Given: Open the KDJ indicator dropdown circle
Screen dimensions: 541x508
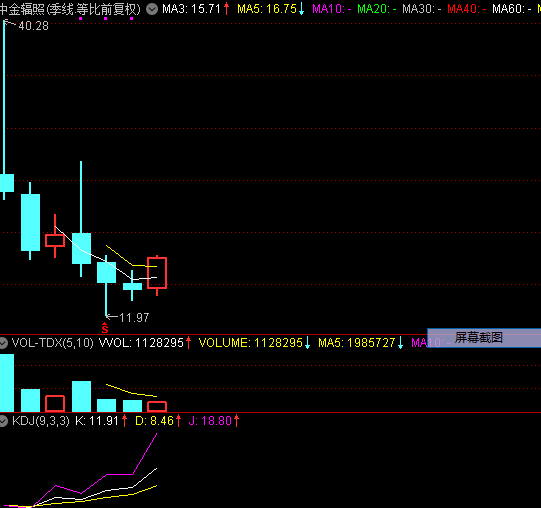Looking at the screenshot, I should [3, 421].
